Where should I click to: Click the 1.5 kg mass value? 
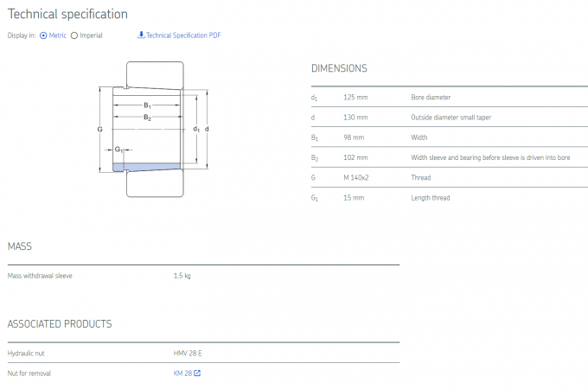(x=182, y=276)
